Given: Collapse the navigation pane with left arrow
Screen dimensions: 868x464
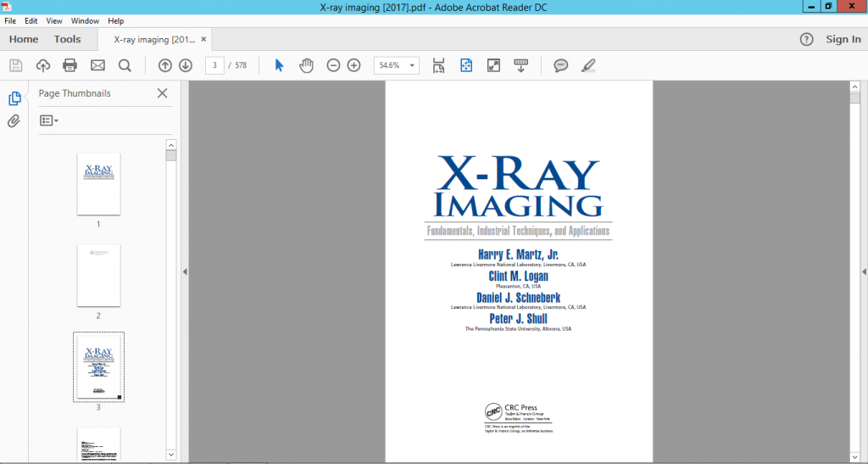Looking at the screenshot, I should (x=185, y=271).
